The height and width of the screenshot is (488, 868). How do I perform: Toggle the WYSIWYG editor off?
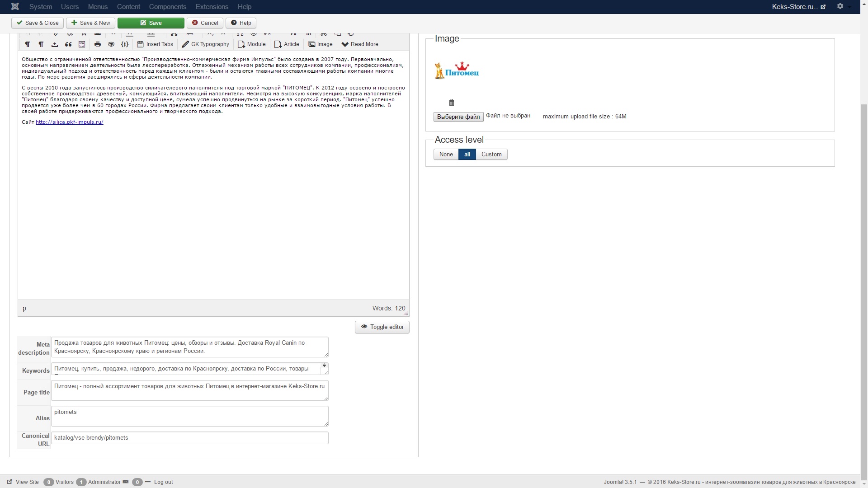(382, 327)
